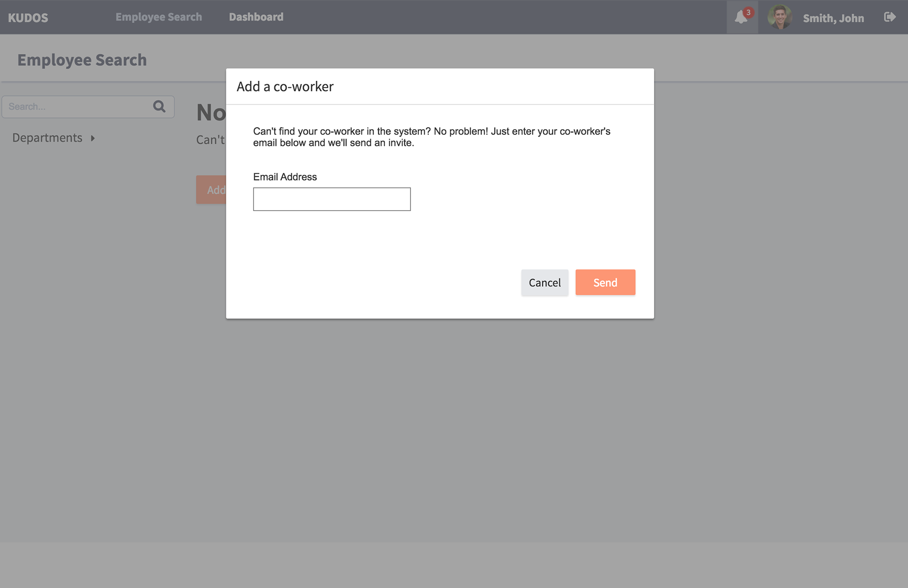Click the Departments label in sidebar
908x588 pixels.
[x=47, y=138]
